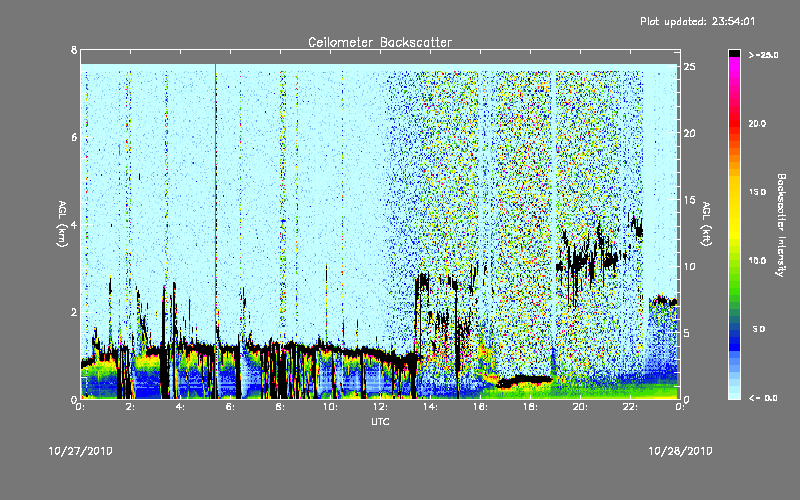Click the '4:' hour tick on UTC axis
Viewport: 800px width, 500px height.
(180, 407)
